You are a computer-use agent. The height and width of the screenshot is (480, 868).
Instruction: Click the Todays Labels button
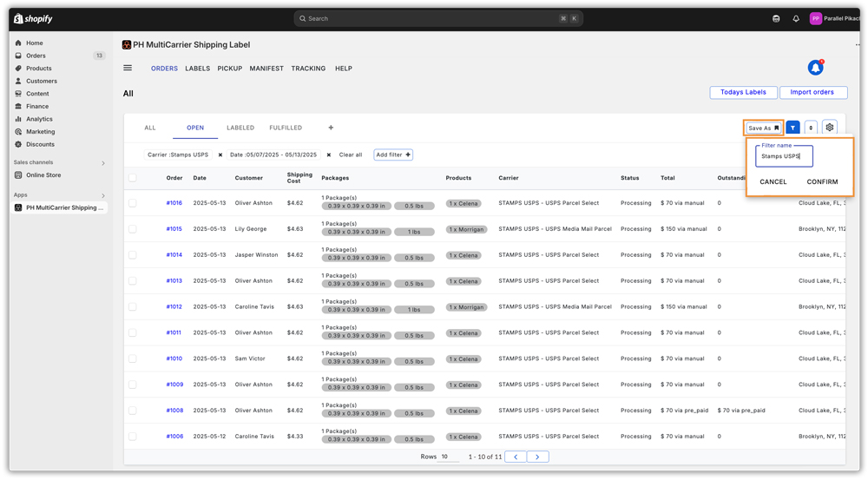tap(744, 93)
